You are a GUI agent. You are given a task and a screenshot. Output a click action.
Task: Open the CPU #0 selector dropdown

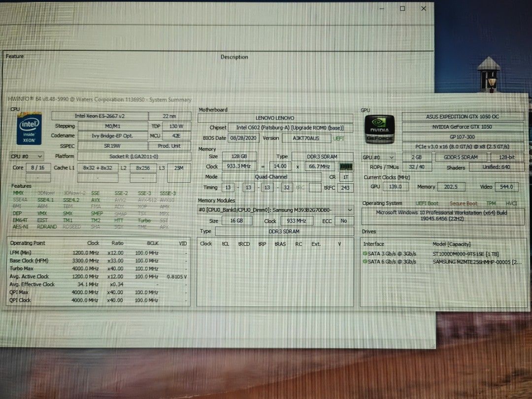(x=27, y=157)
